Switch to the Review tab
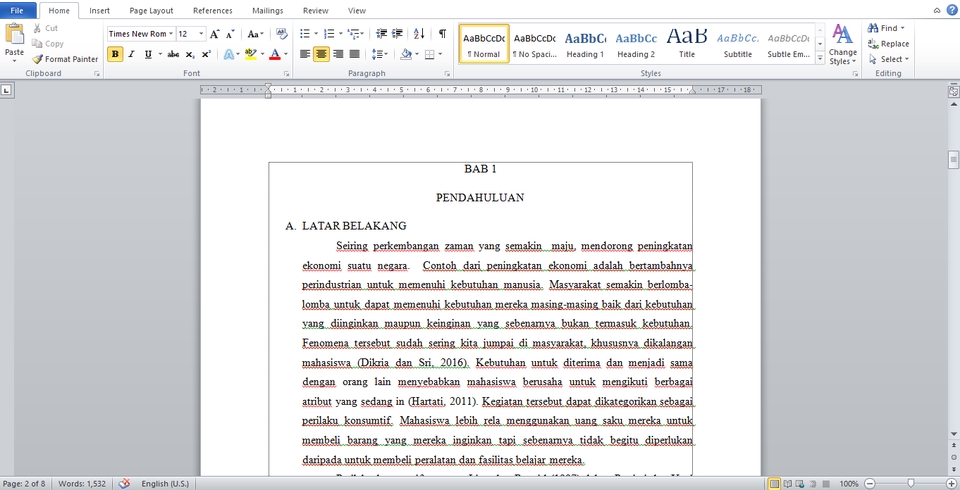The width and height of the screenshot is (960, 490). [315, 10]
